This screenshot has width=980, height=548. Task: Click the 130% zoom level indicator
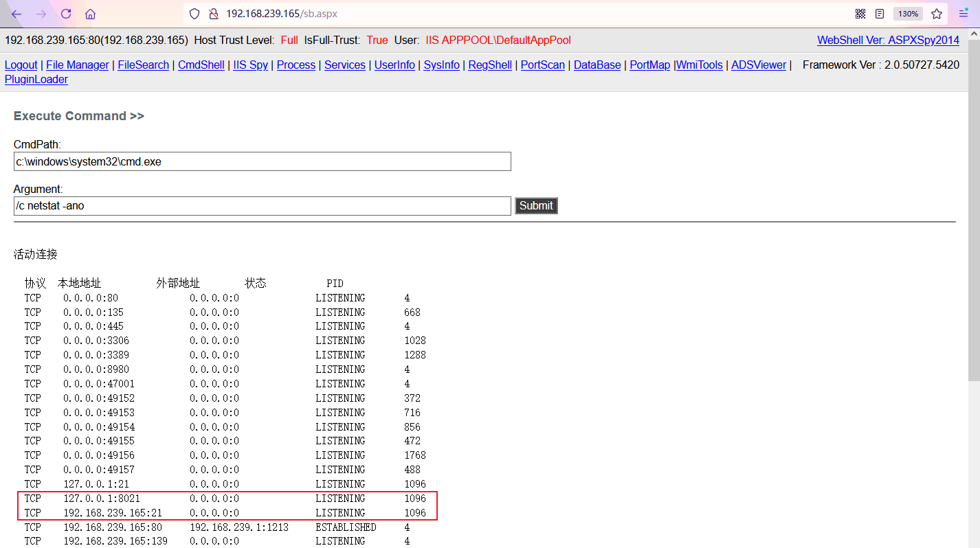point(908,14)
